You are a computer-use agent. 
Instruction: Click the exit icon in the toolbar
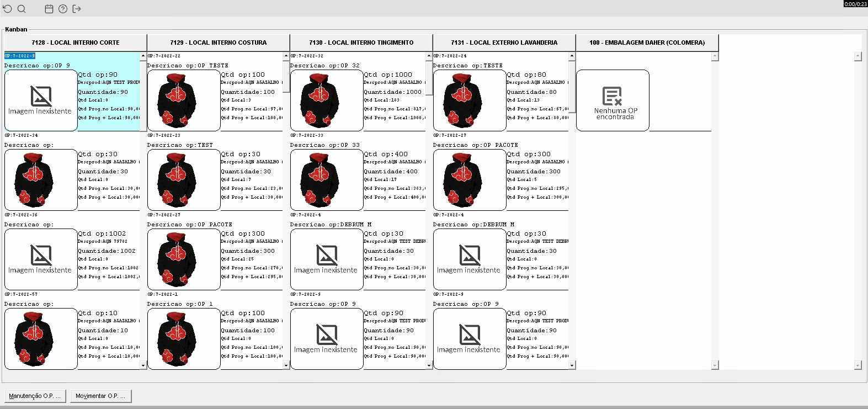(77, 9)
